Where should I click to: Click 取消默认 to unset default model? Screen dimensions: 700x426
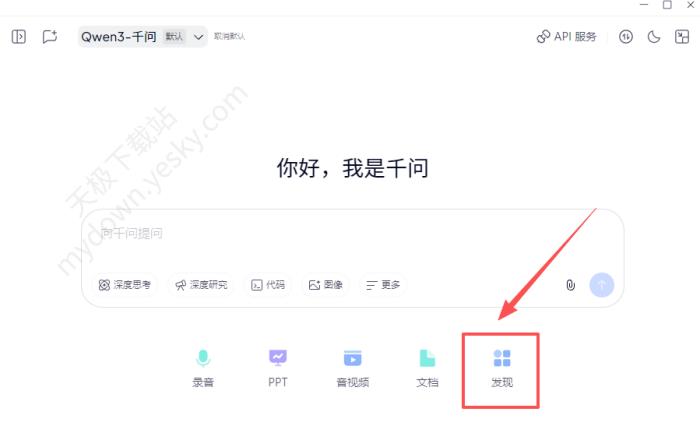[x=229, y=37]
